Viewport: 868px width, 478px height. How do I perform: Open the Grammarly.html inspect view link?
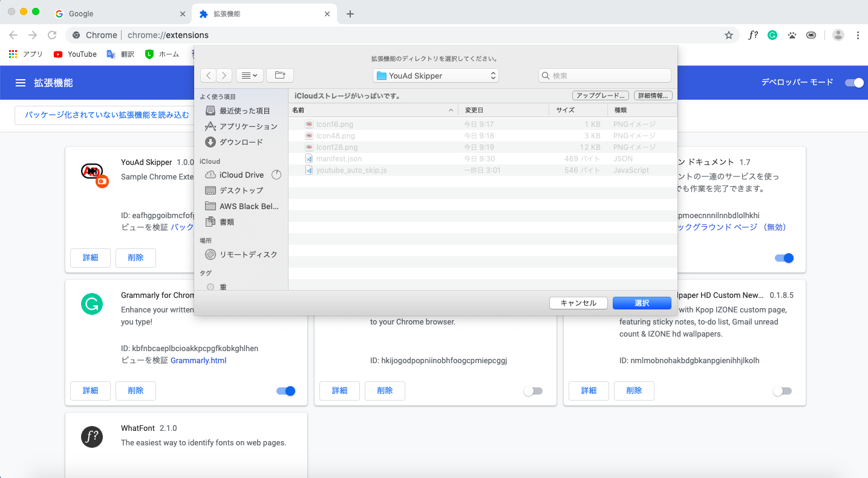(198, 361)
